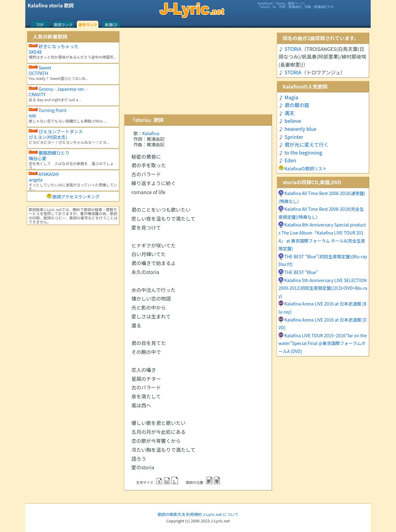Open 磐越西線ひとり song link

click(x=54, y=153)
